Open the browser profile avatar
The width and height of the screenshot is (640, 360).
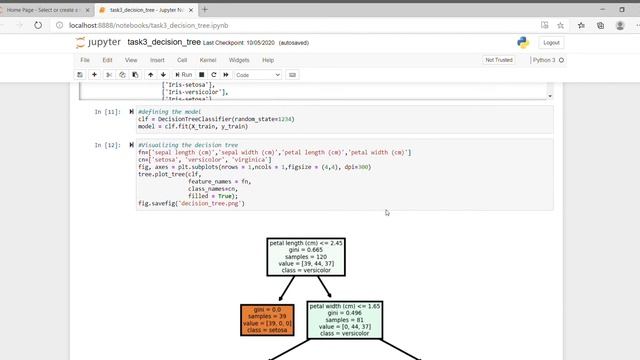coord(620,25)
